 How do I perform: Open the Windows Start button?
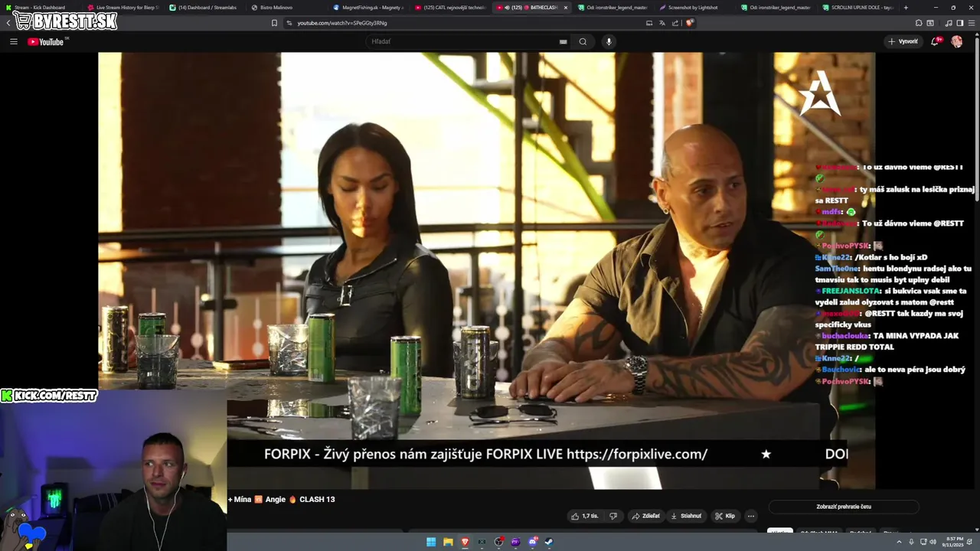(x=431, y=542)
